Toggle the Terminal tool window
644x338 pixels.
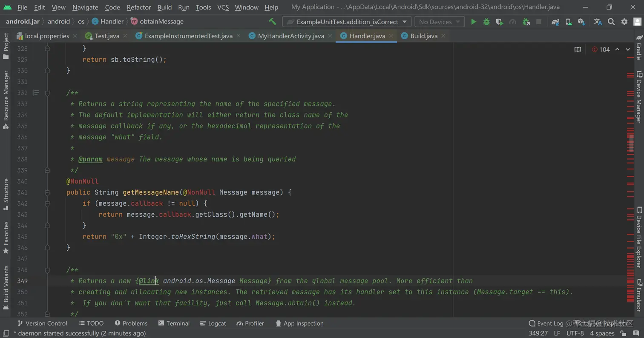click(174, 324)
